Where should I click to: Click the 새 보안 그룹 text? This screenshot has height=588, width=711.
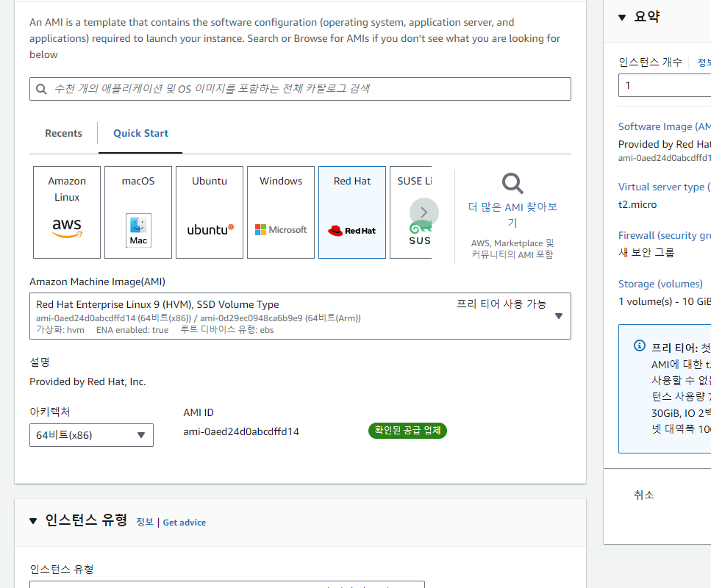(x=646, y=253)
